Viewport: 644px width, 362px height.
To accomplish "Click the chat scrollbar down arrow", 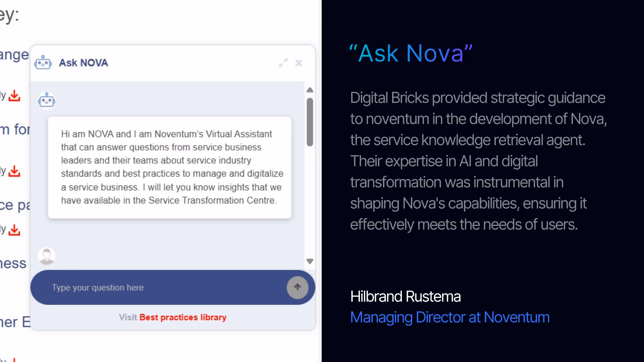I will [310, 261].
